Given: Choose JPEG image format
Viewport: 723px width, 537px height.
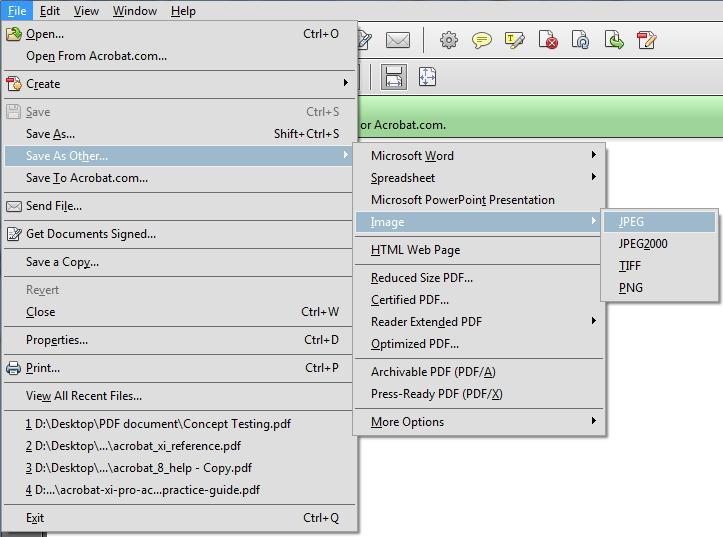Looking at the screenshot, I should 659,222.
